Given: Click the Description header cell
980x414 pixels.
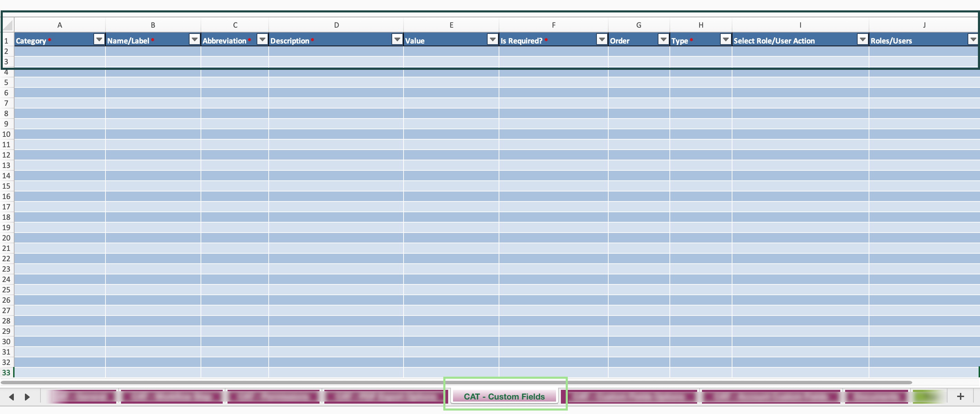Looking at the screenshot, I should tap(336, 40).
